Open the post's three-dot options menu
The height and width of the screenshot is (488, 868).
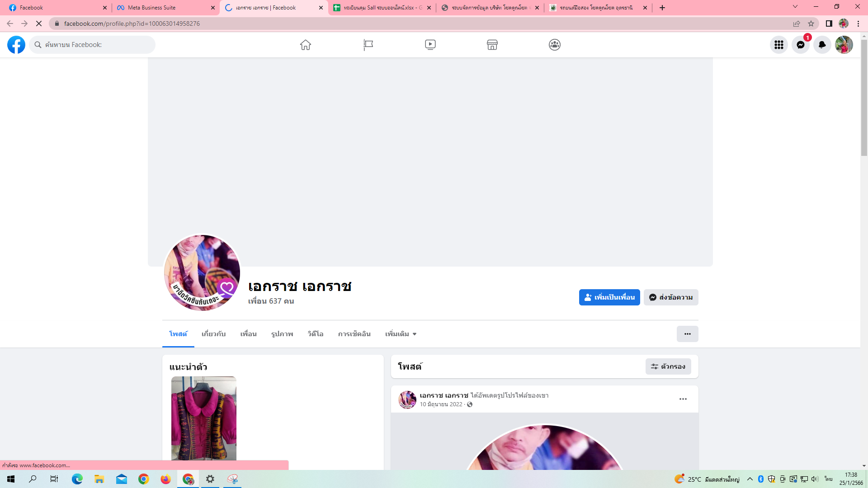pyautogui.click(x=683, y=399)
